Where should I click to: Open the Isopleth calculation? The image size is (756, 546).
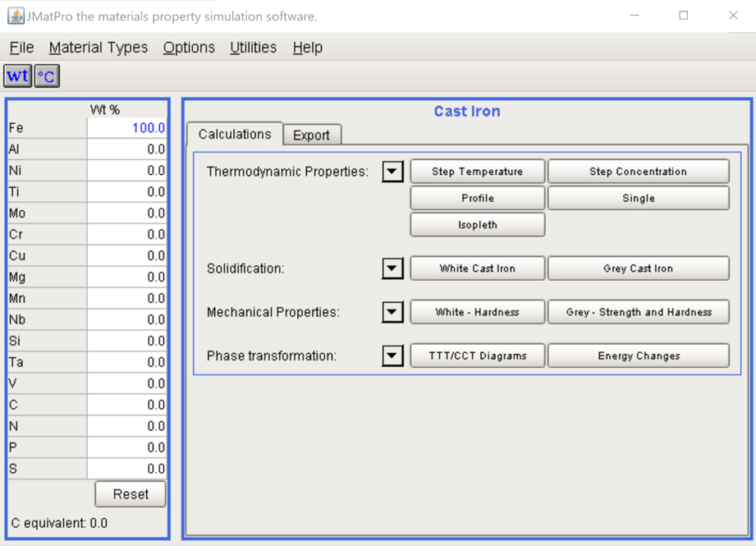point(477,225)
